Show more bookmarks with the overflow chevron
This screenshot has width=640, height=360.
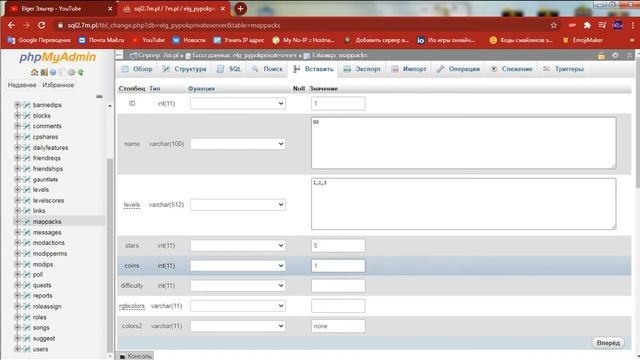tap(632, 40)
